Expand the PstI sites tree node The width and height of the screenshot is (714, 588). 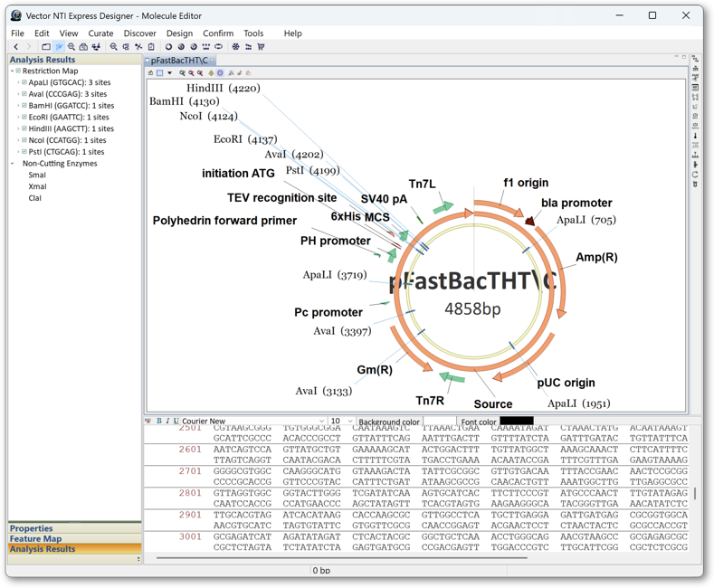(18, 152)
